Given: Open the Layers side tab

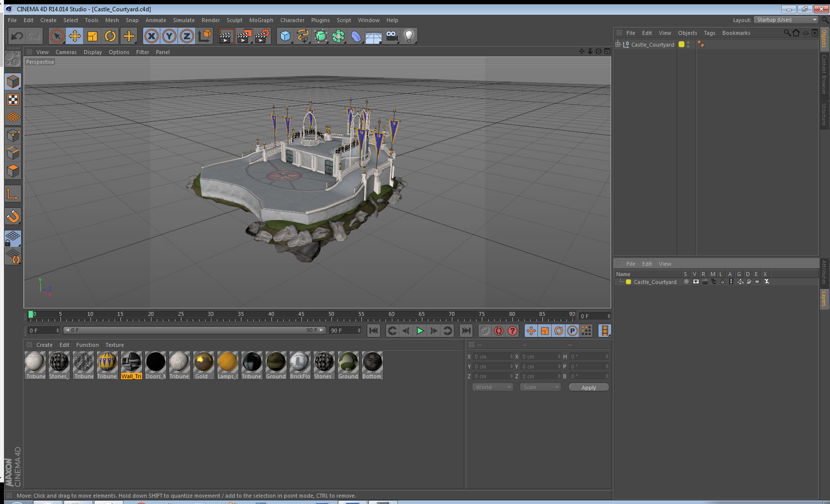Looking at the screenshot, I should (824, 298).
